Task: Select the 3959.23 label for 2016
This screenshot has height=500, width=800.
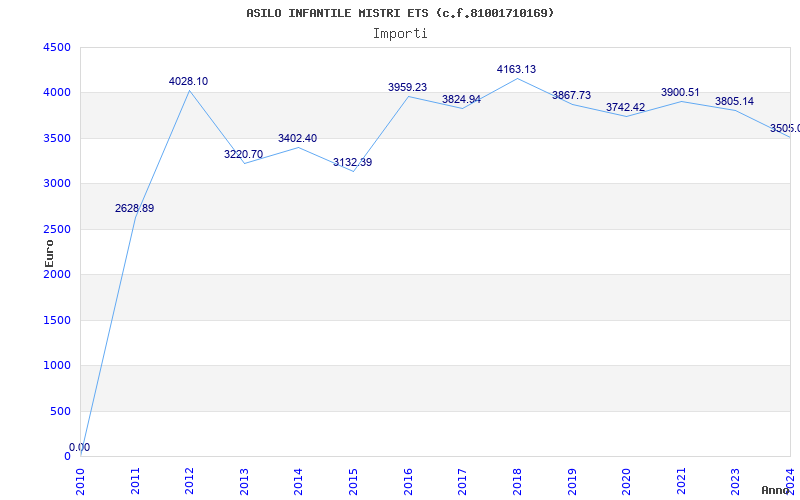Action: 407,87
